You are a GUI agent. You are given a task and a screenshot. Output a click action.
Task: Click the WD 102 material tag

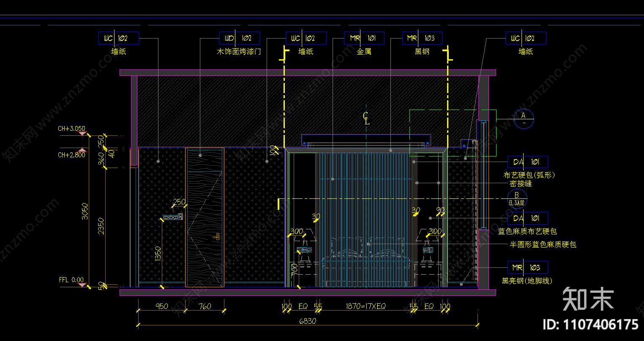239,38
